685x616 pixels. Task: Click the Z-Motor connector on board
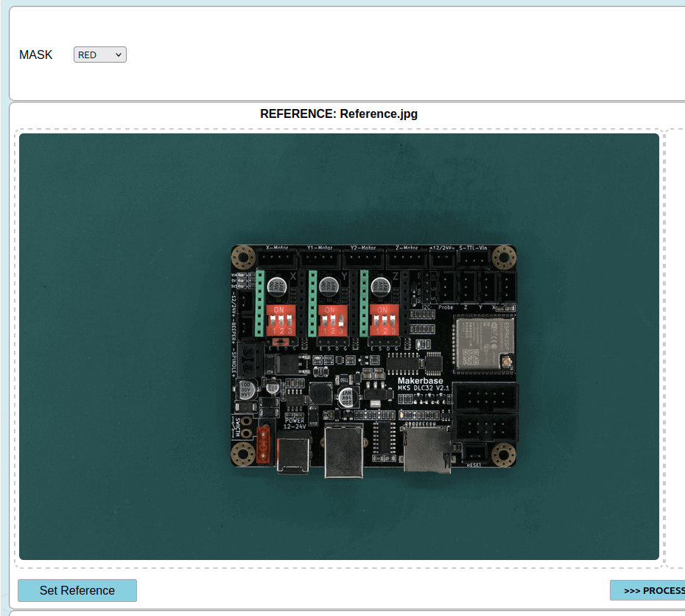point(406,259)
